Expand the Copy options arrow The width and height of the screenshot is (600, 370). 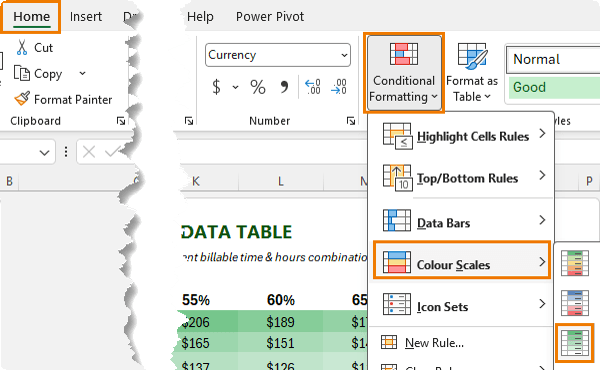tap(82, 73)
